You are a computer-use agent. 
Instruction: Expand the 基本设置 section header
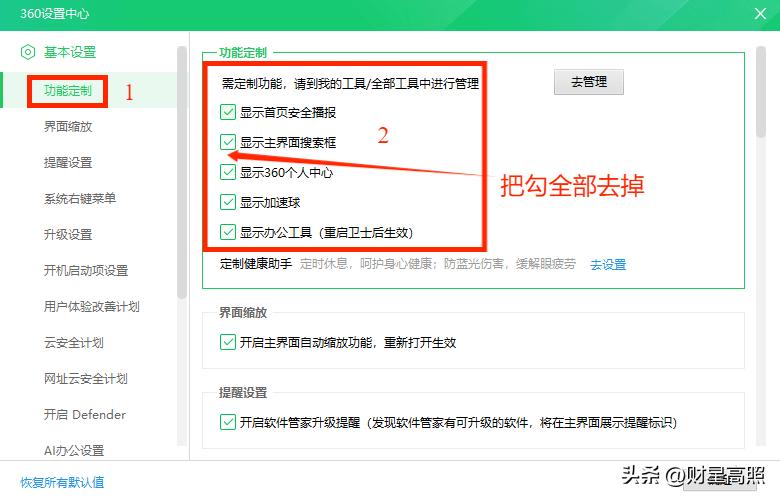point(70,52)
